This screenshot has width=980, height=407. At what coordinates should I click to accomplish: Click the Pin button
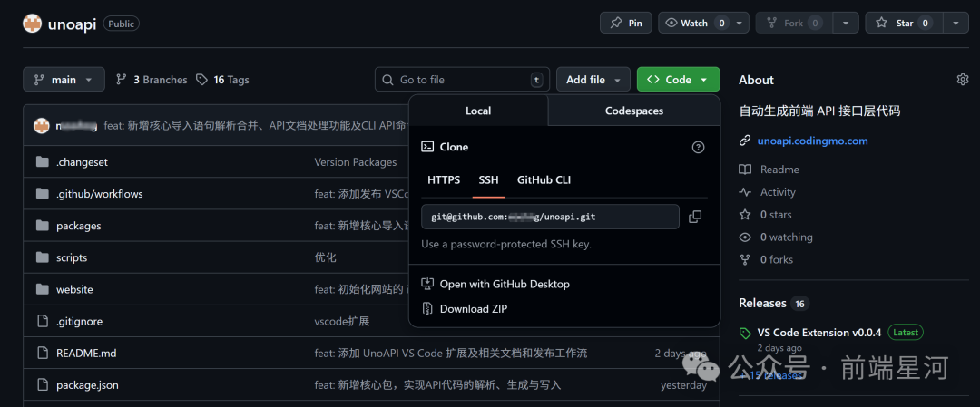[625, 23]
